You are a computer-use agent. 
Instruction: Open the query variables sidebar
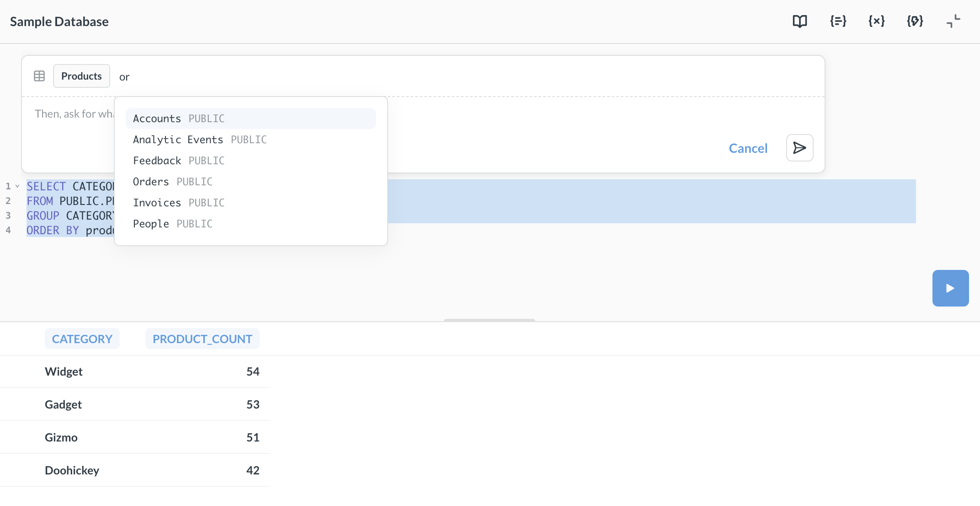pyautogui.click(x=876, y=21)
